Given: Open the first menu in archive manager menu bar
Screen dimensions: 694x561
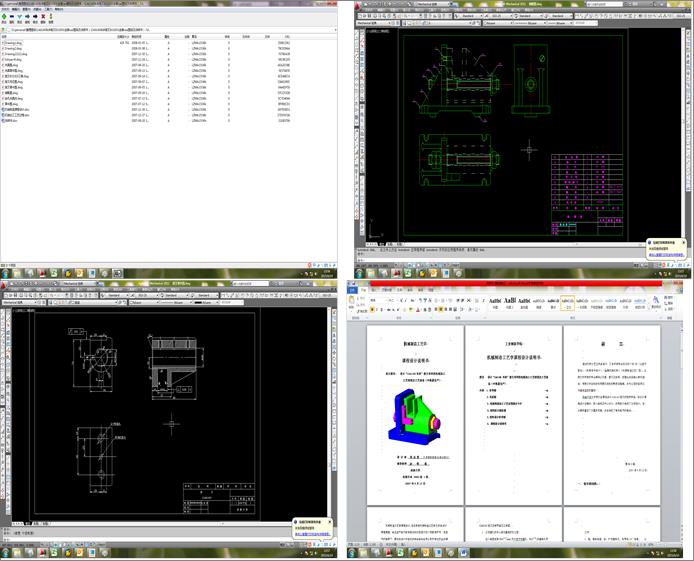Looking at the screenshot, I should [4, 9].
